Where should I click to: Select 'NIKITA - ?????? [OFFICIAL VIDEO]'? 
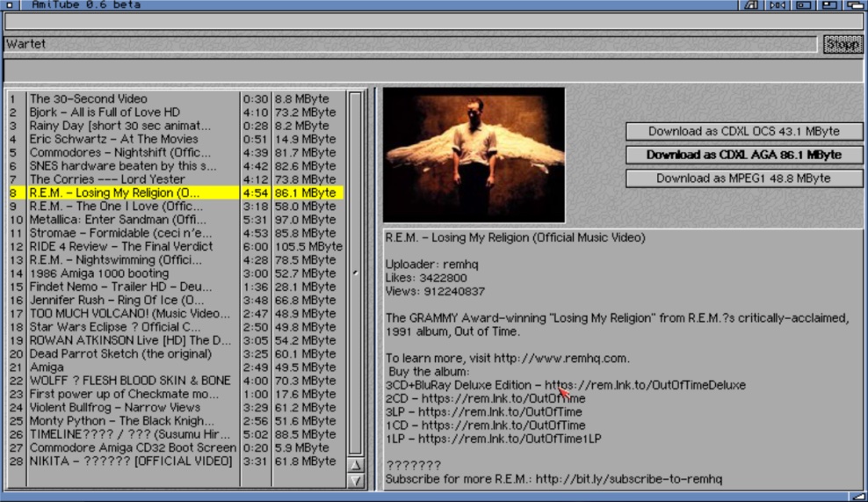(x=176, y=461)
